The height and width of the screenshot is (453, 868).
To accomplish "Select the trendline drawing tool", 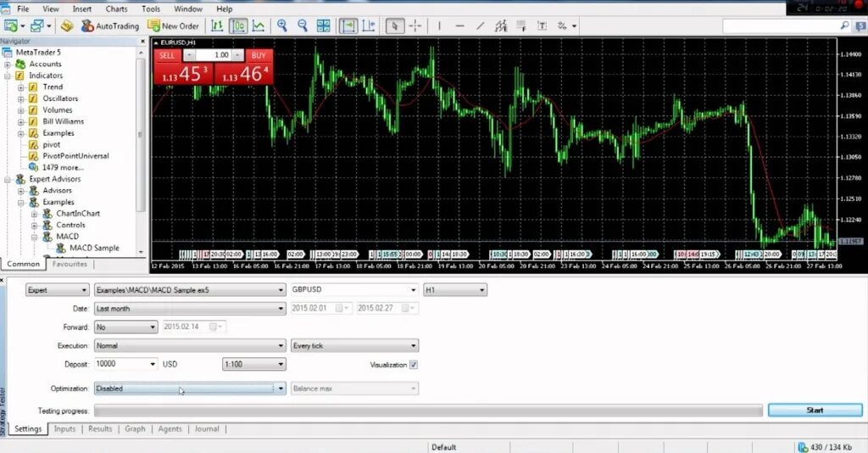I will point(480,25).
